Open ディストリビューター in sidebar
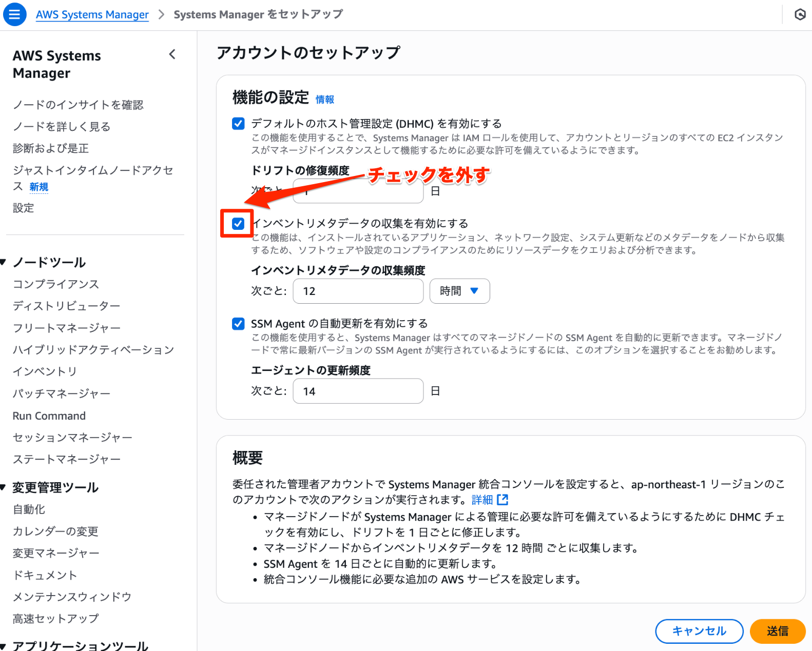 [x=67, y=306]
